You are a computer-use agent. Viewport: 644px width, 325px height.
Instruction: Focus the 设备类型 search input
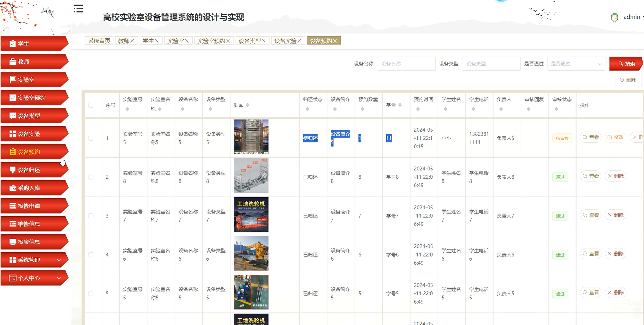(491, 63)
